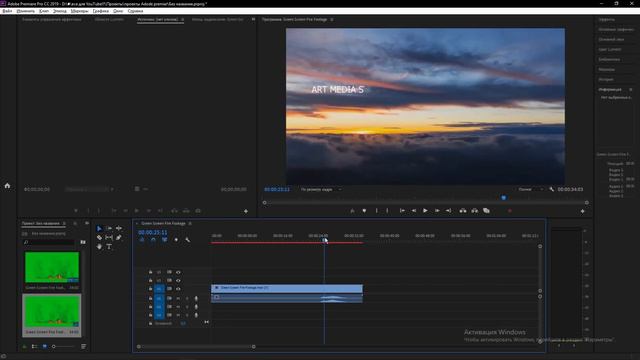Image resolution: width=640 pixels, height=360 pixels.
Task: Go to Out point in Program monitor
Action: tap(448, 211)
